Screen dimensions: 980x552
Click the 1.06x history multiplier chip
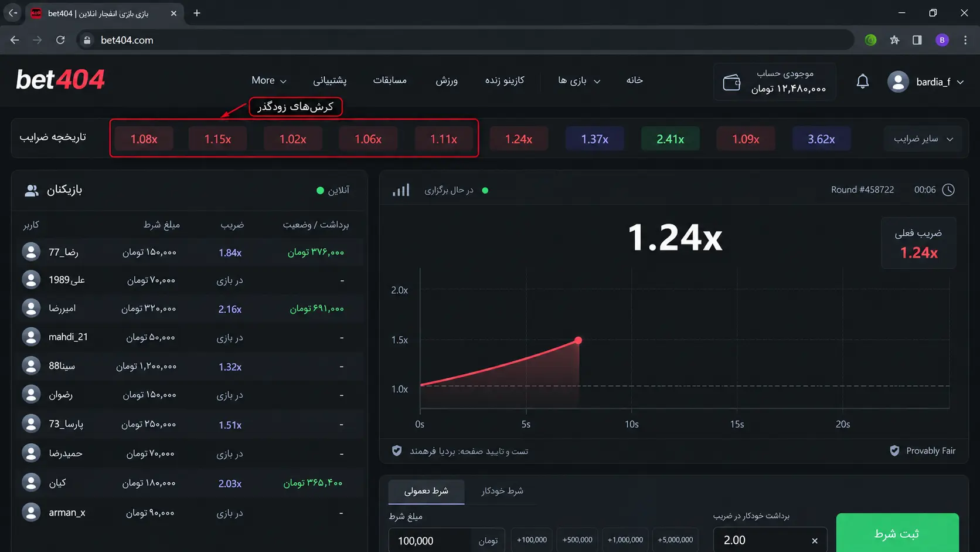(x=368, y=139)
